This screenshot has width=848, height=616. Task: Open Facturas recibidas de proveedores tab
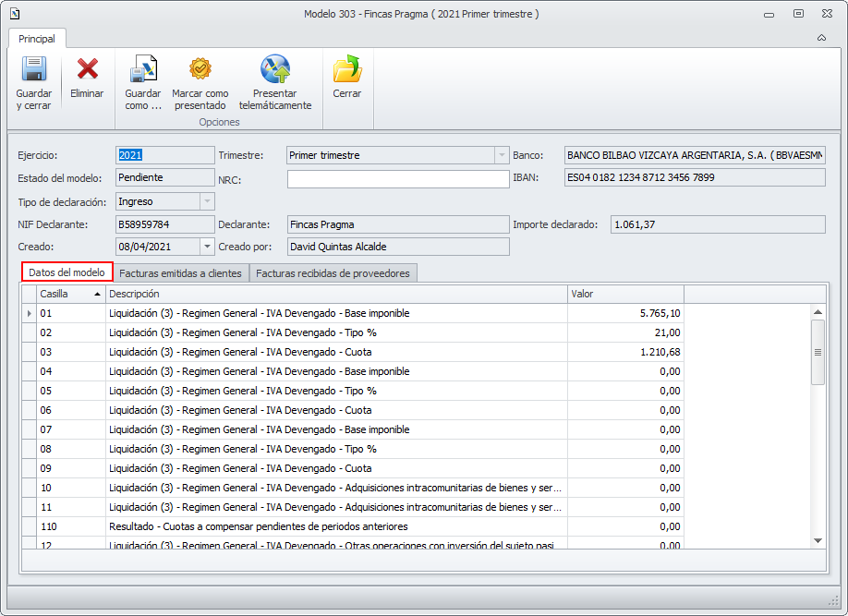click(333, 273)
